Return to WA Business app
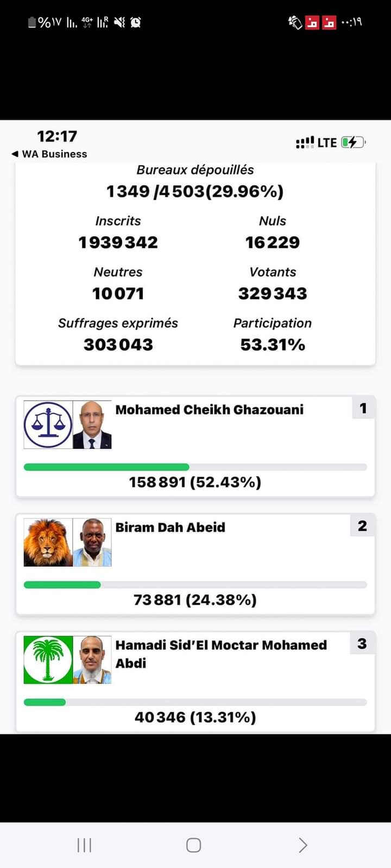The image size is (391, 868). [49, 154]
